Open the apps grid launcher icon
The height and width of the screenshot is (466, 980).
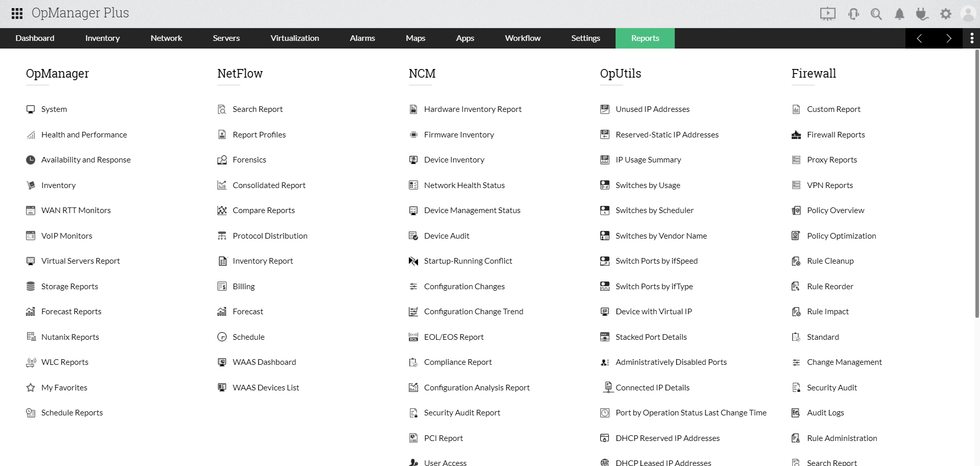click(x=17, y=14)
